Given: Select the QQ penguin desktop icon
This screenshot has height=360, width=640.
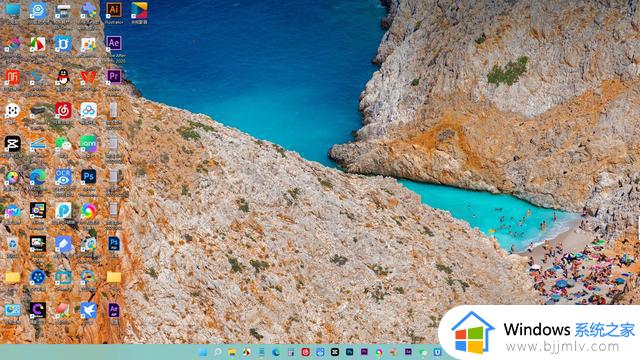Looking at the screenshot, I should pos(63,77).
